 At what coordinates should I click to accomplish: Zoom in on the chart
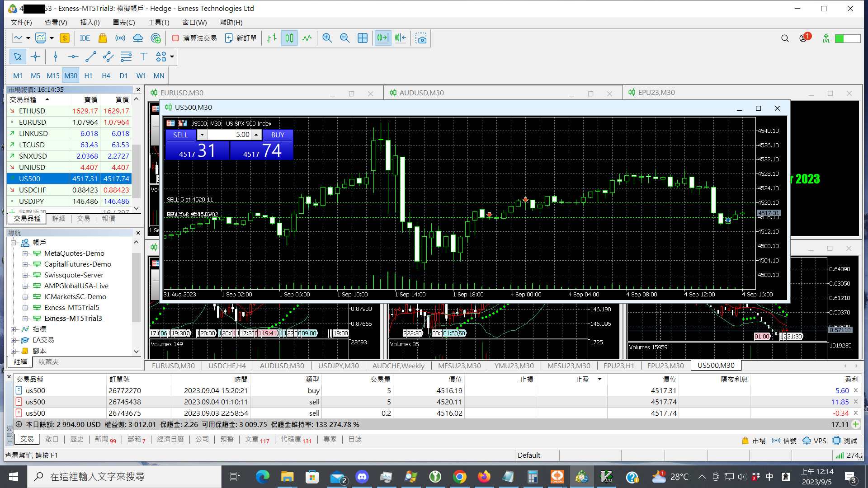(x=327, y=38)
